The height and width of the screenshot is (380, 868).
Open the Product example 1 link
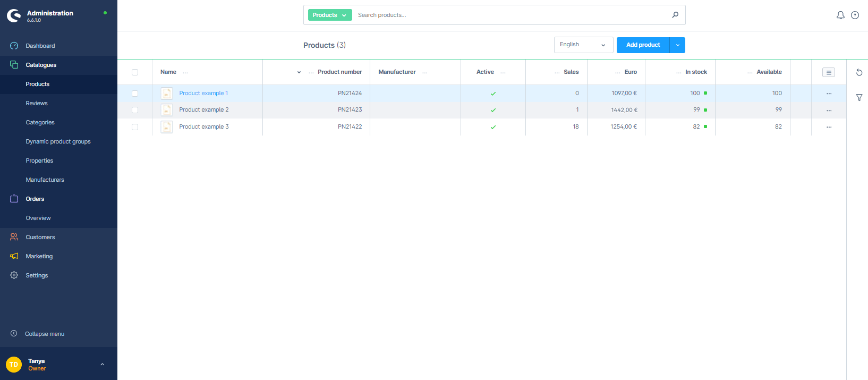pos(203,93)
